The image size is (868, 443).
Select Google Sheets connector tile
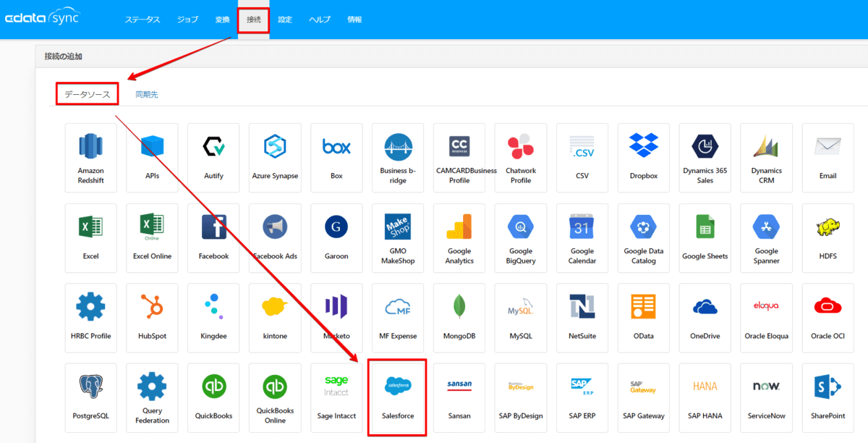[x=706, y=238]
